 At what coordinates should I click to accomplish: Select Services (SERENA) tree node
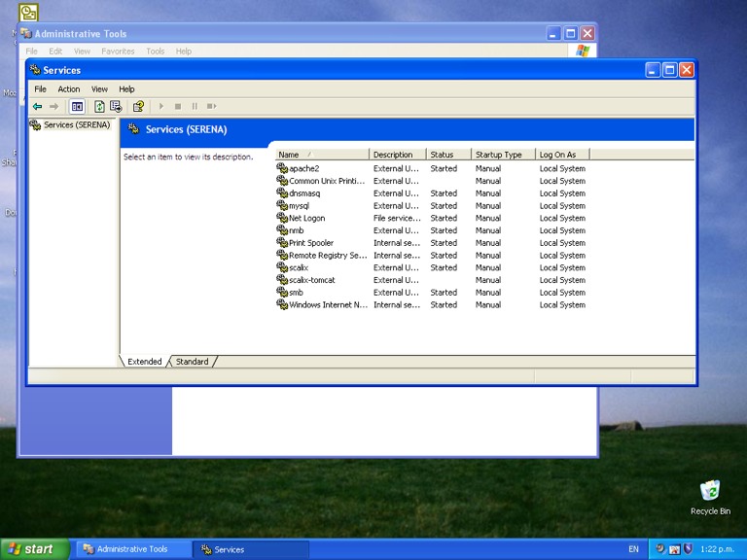(x=77, y=124)
